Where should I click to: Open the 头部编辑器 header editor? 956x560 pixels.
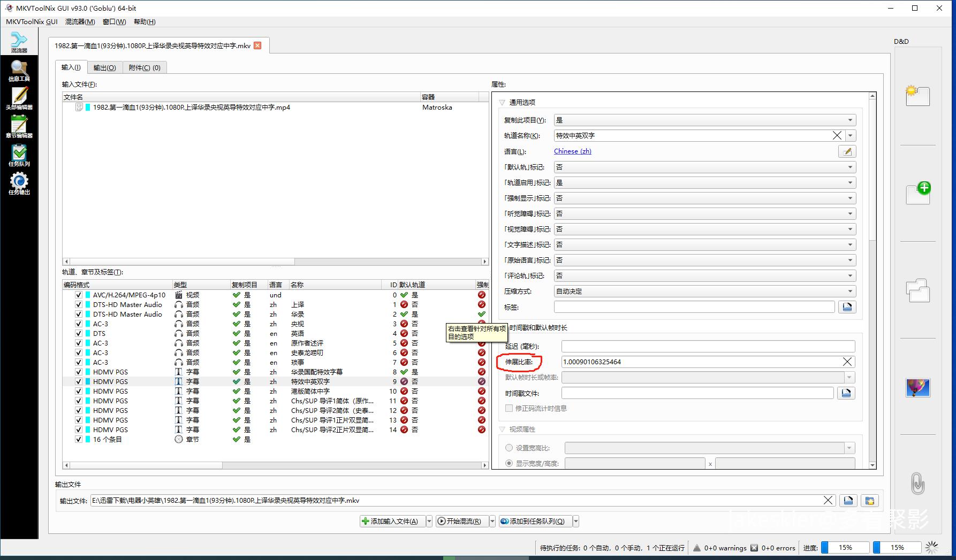coord(19,98)
